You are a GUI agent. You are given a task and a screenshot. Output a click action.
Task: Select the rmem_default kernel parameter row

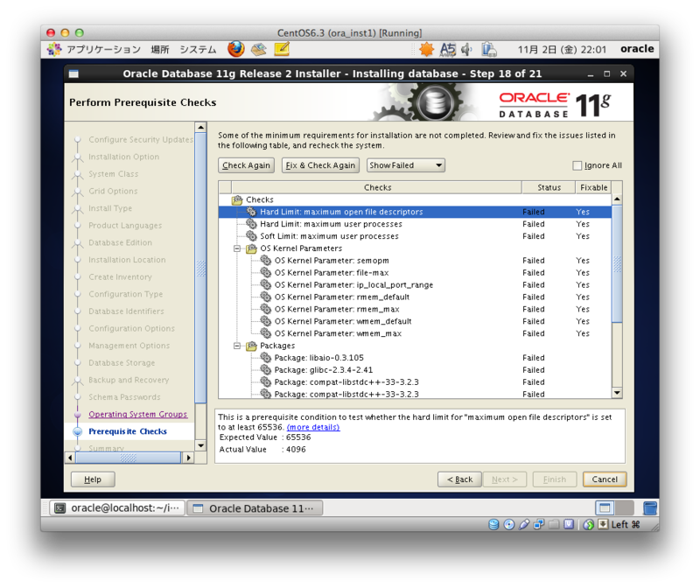tap(415, 297)
